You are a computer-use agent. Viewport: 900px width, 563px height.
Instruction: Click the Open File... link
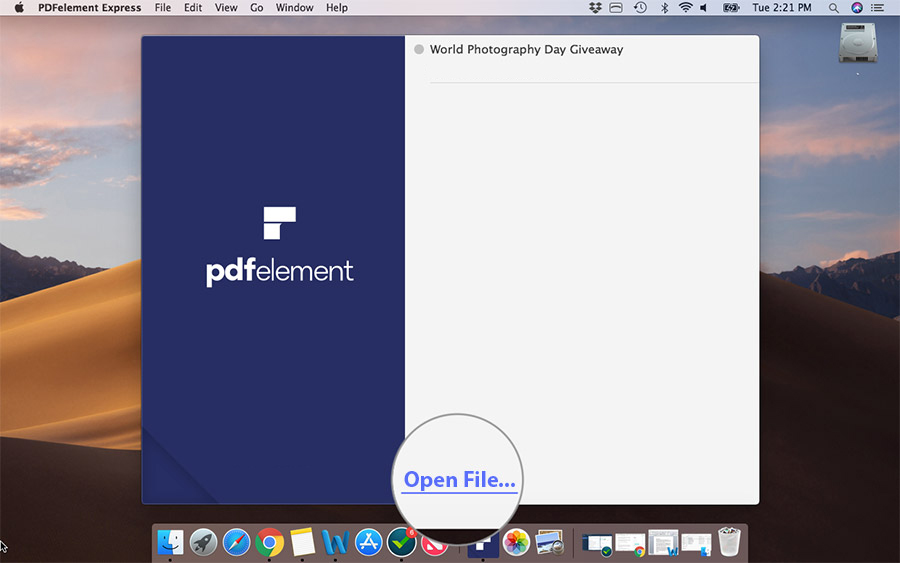(x=459, y=480)
